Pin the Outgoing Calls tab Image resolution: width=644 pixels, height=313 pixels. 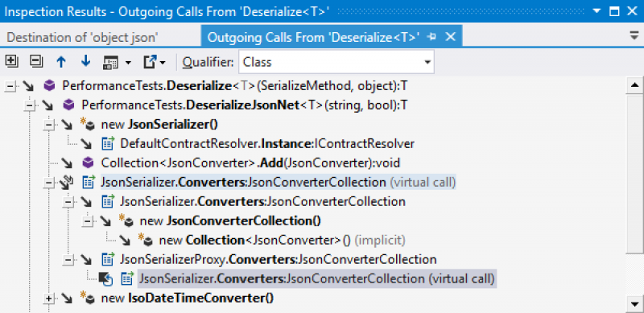coord(431,37)
